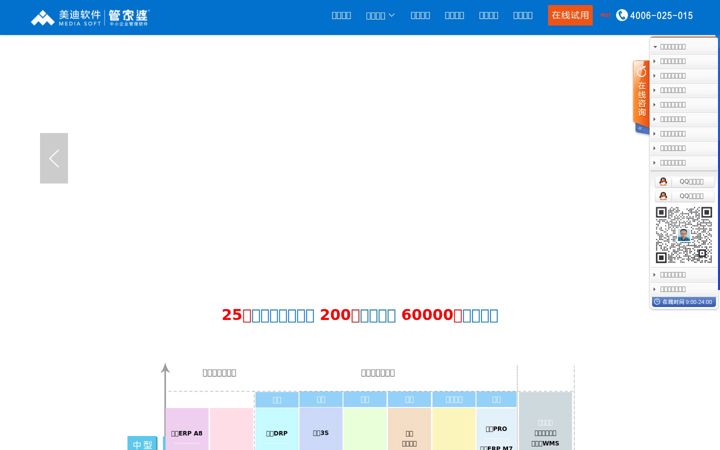Click the empty pink chart cell
Screen dimensions: 720x450
coord(231,429)
